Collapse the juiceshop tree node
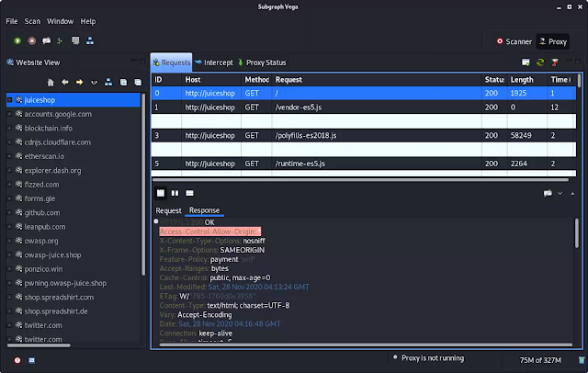Screen dimensions: 588x373 pos(10,100)
